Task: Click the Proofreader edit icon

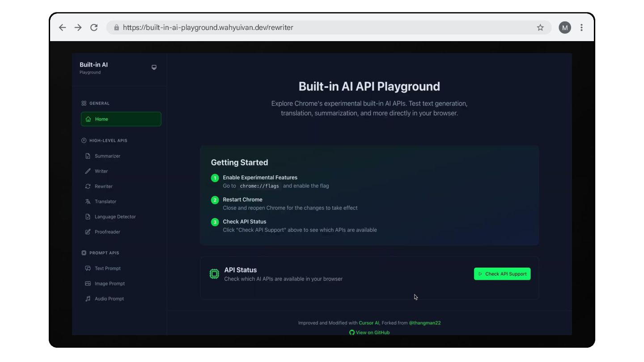Action: pos(88,232)
